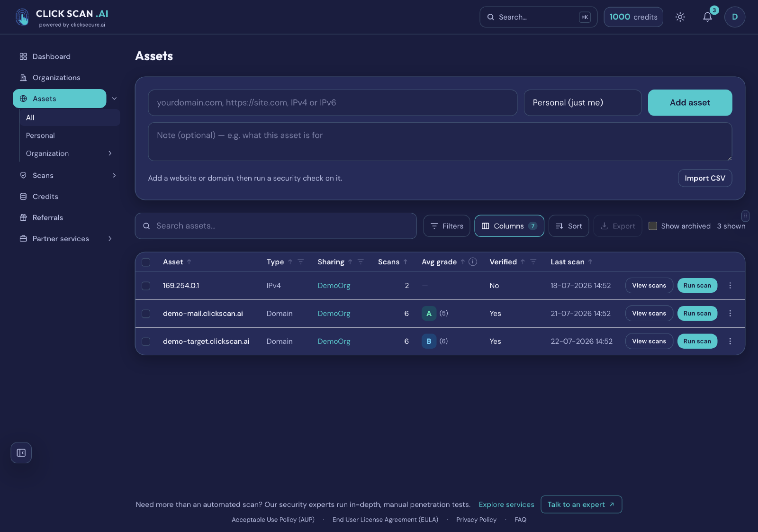Click the drag handle near 3 shown
Image resolution: width=758 pixels, height=532 pixels.
745,216
